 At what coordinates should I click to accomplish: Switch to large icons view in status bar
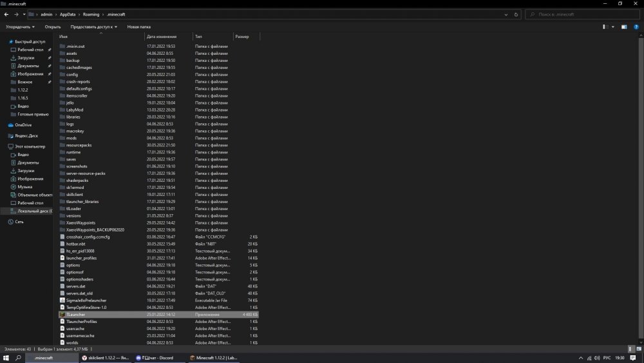point(639,349)
